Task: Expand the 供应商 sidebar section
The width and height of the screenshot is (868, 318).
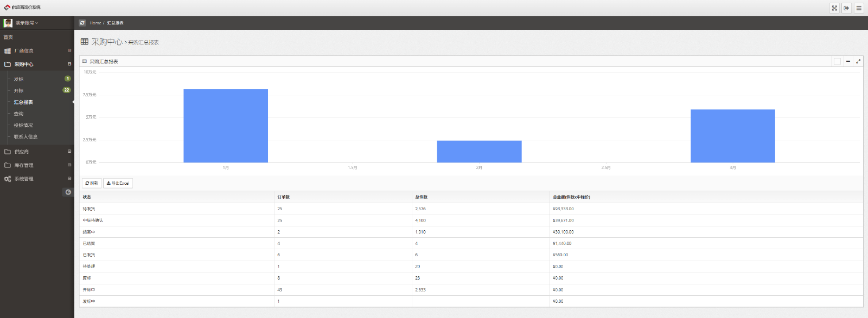Action: (x=22, y=152)
